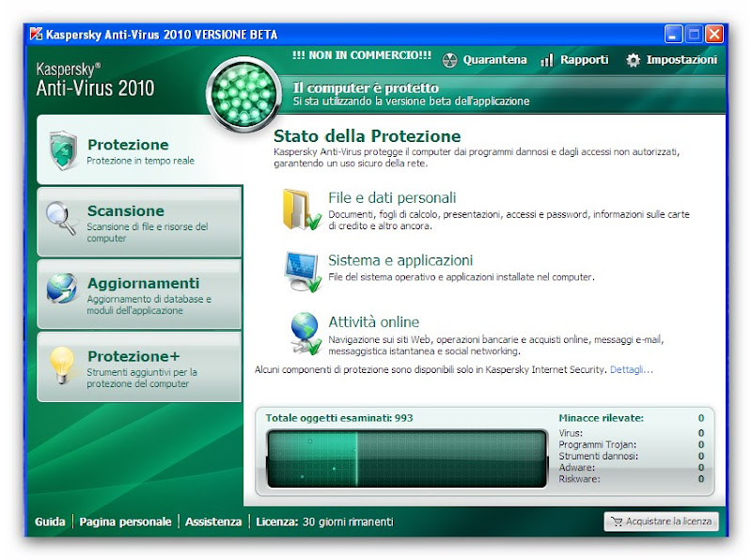Click the Sistema e applicazioni monitor icon
Screen dimensions: 752x560
click(x=303, y=272)
